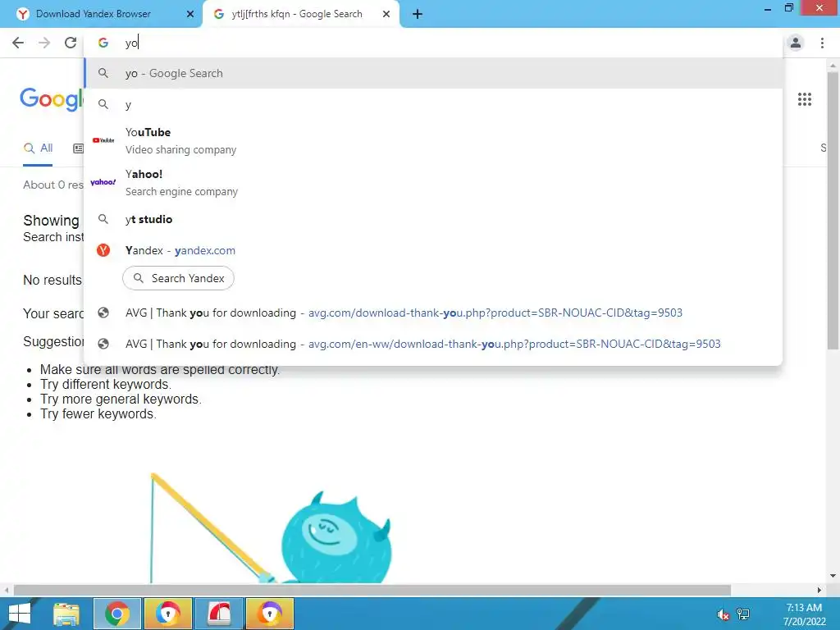Click in the address bar showing 'yo'
The image size is (840, 630).
433,43
